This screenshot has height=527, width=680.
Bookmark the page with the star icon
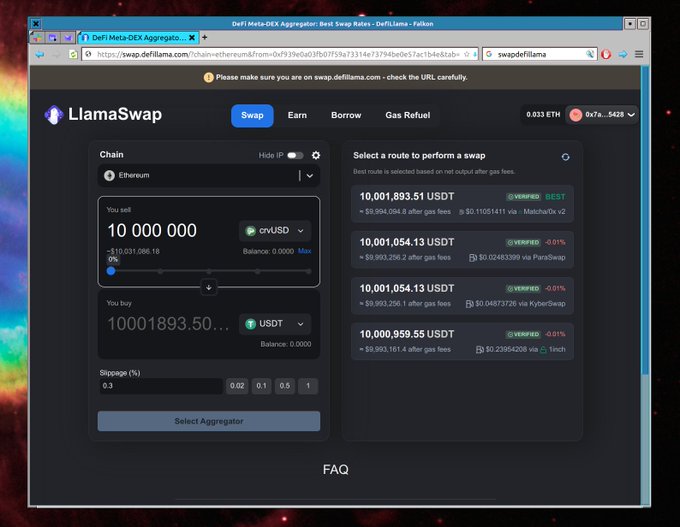467,54
